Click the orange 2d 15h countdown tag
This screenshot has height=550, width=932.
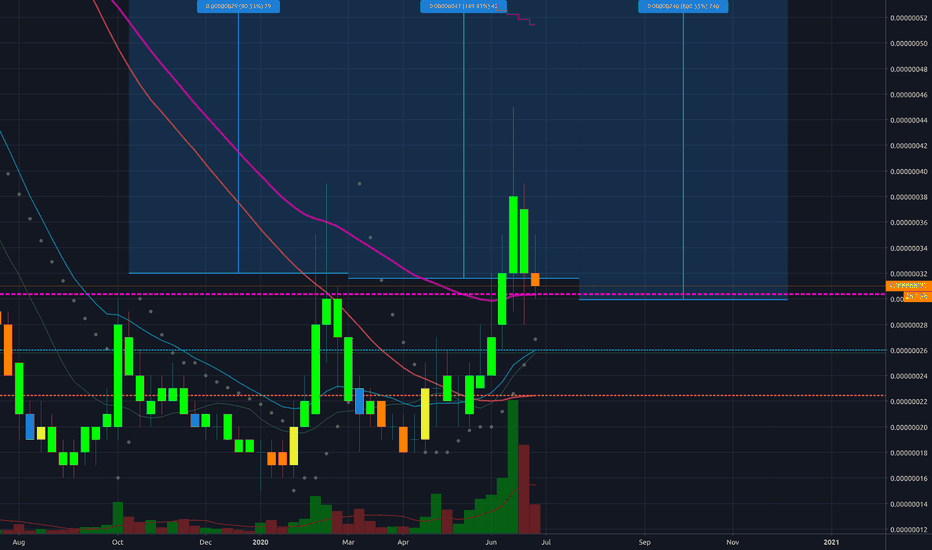[917, 296]
